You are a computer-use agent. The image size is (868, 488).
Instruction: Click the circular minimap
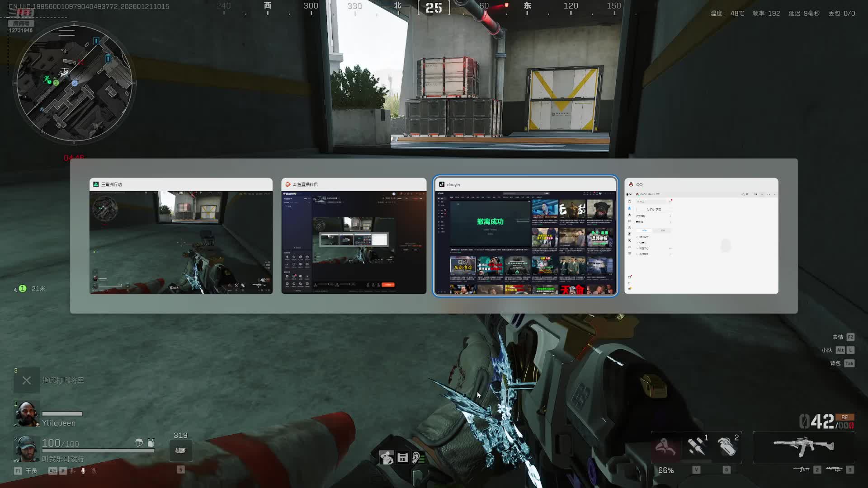tap(74, 83)
